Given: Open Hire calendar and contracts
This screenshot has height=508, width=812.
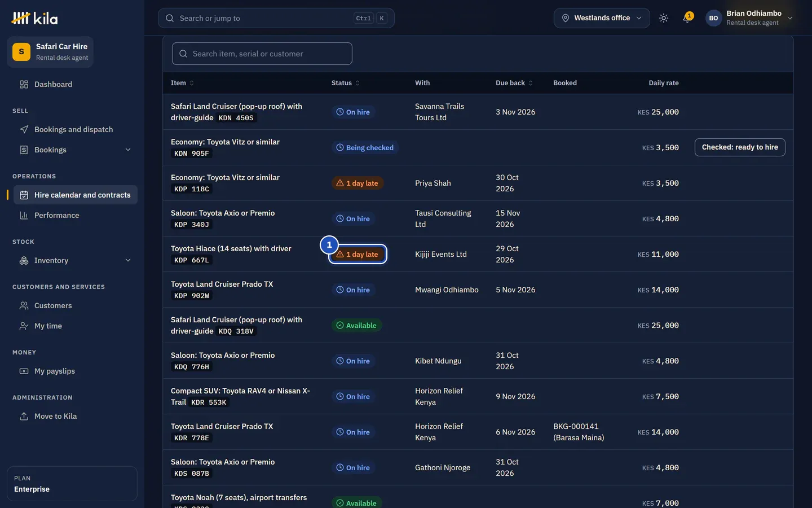Looking at the screenshot, I should (x=76, y=195).
